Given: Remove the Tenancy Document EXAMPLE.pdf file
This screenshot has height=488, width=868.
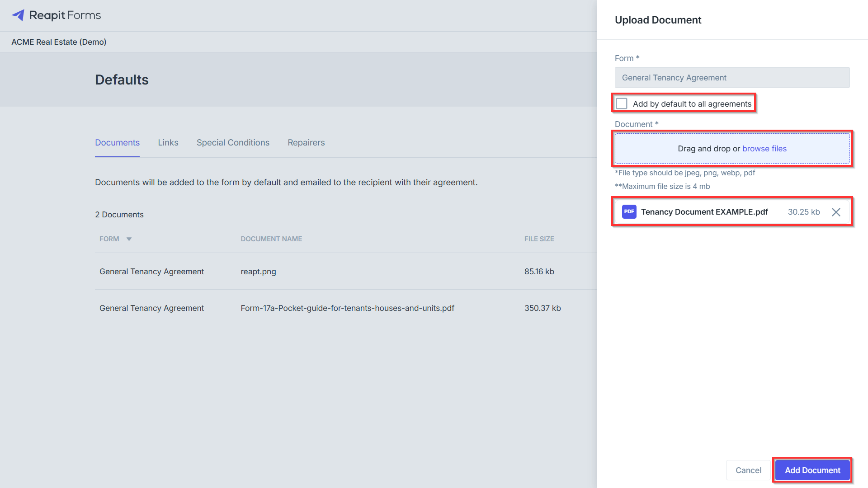Looking at the screenshot, I should click(x=836, y=212).
